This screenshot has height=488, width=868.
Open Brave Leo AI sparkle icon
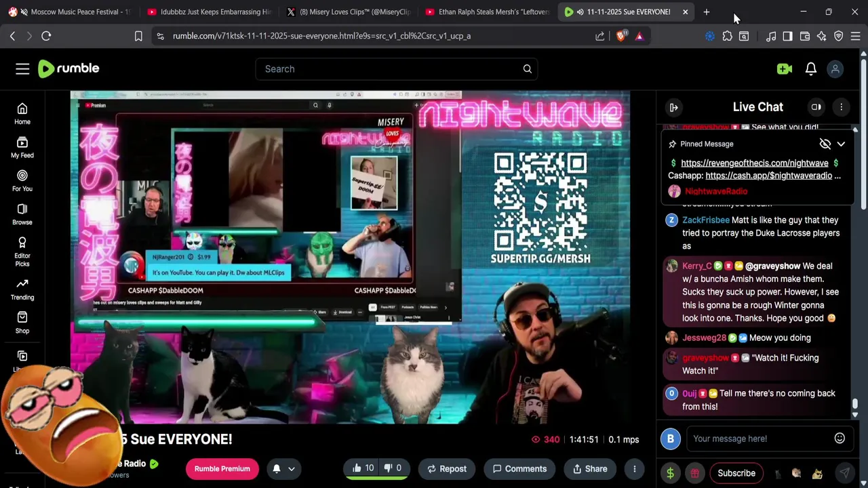coord(822,36)
